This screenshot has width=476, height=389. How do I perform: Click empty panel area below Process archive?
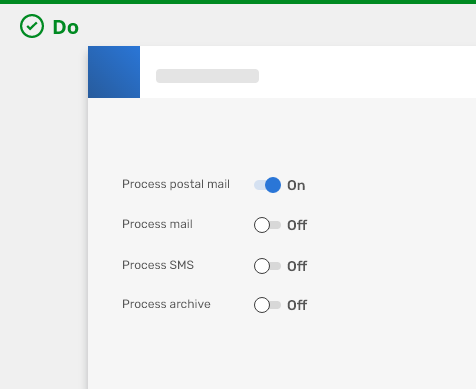282,353
